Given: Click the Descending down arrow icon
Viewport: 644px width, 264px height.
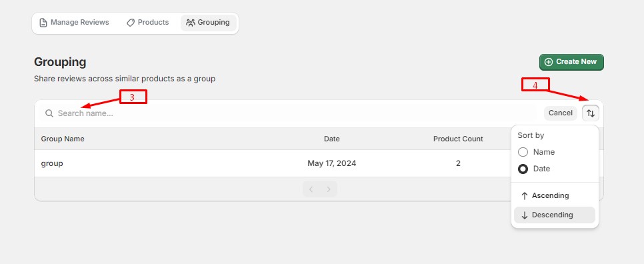Looking at the screenshot, I should point(524,215).
